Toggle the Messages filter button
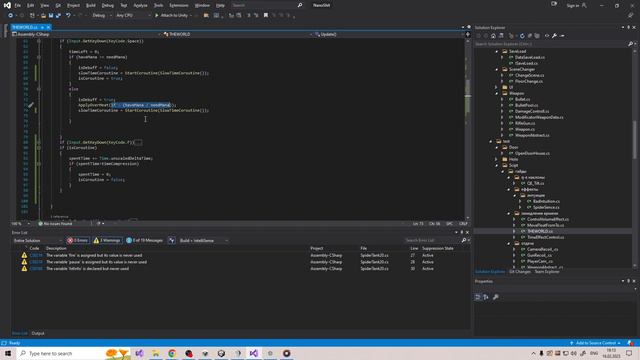Image resolution: width=640 pixels, height=360 pixels. 144,240
